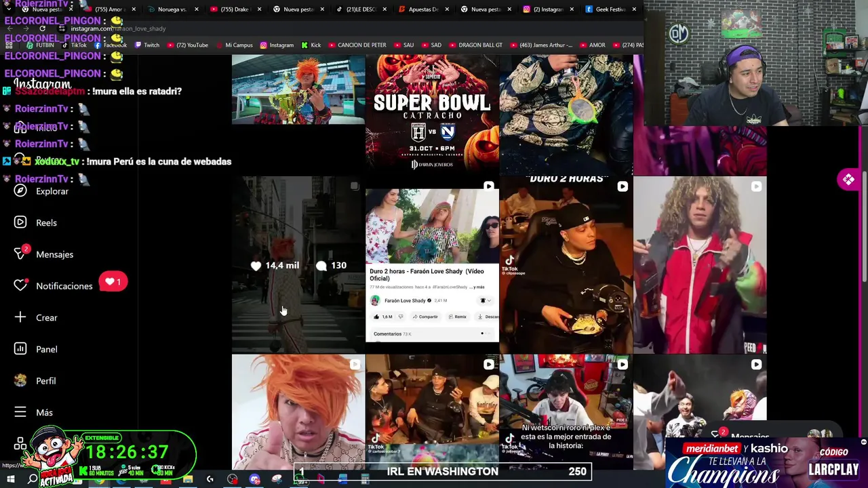The width and height of the screenshot is (868, 488).
Task: Open Calculator from the taskbar
Action: (365, 479)
